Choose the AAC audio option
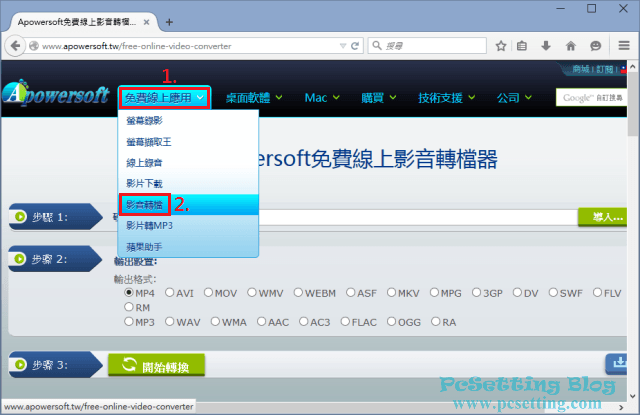Viewport: 640px width, 415px height. click(262, 322)
